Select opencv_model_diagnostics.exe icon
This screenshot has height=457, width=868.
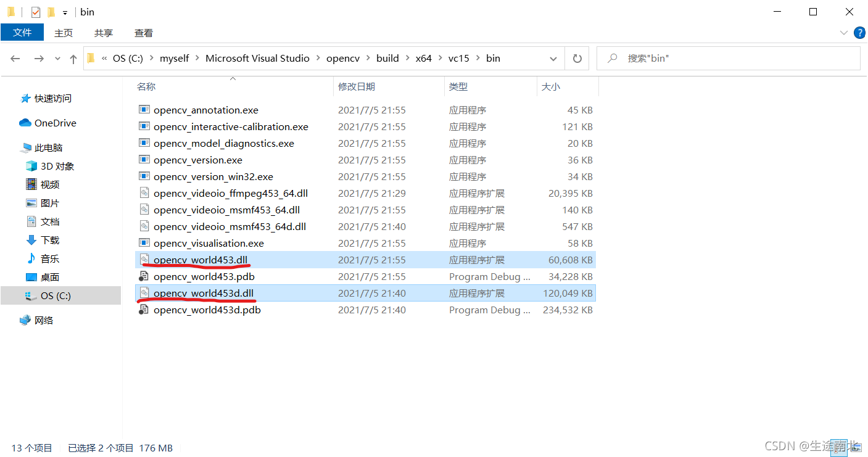click(144, 143)
